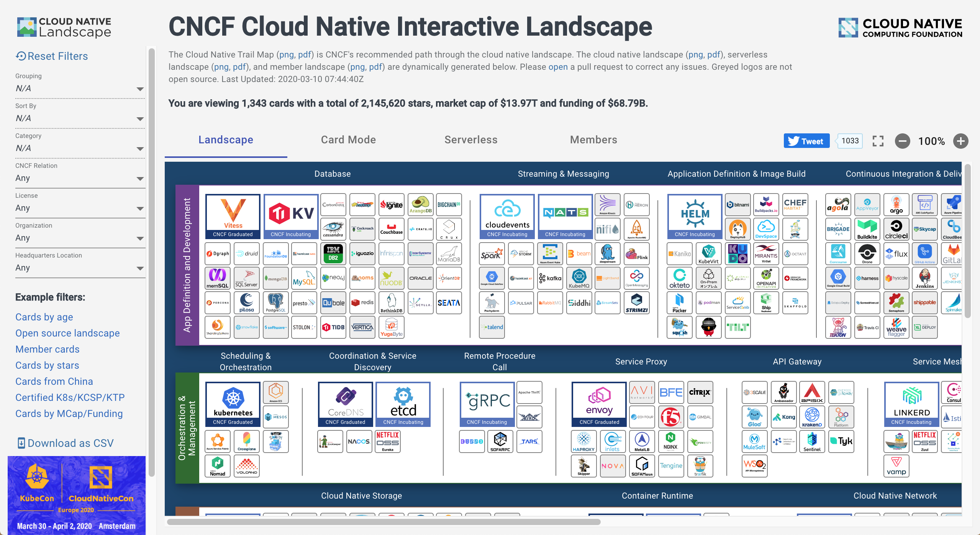
Task: Switch to the Card Mode tab
Action: pos(348,140)
